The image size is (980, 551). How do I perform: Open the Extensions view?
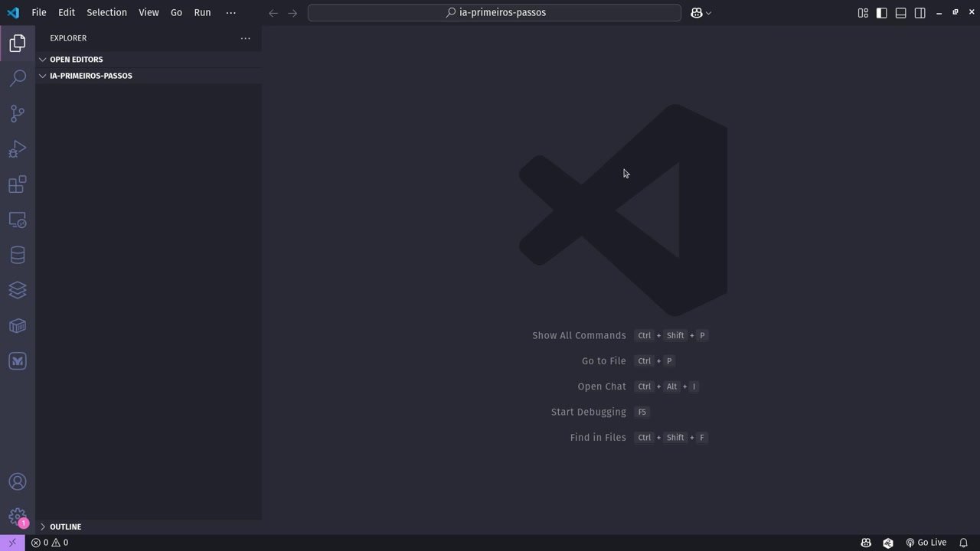coord(17,184)
